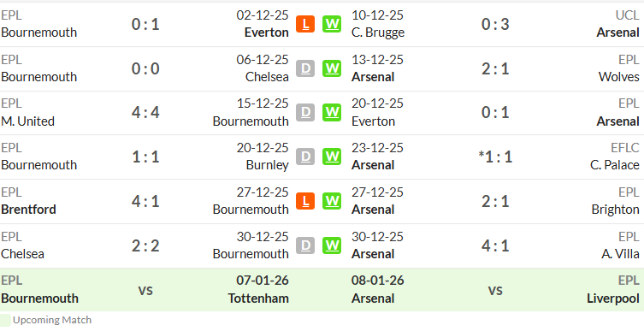Click the Brentford team name
Viewport: 644px width, 331px height.
coord(28,210)
